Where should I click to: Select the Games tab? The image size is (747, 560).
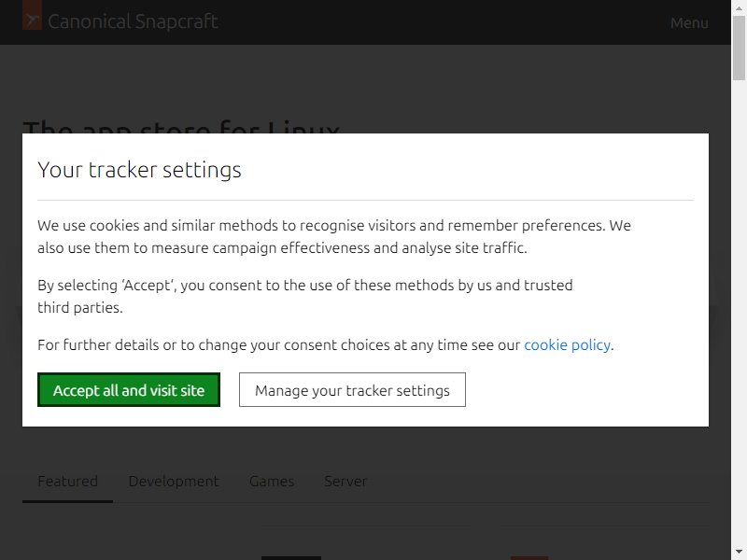pyautogui.click(x=272, y=481)
